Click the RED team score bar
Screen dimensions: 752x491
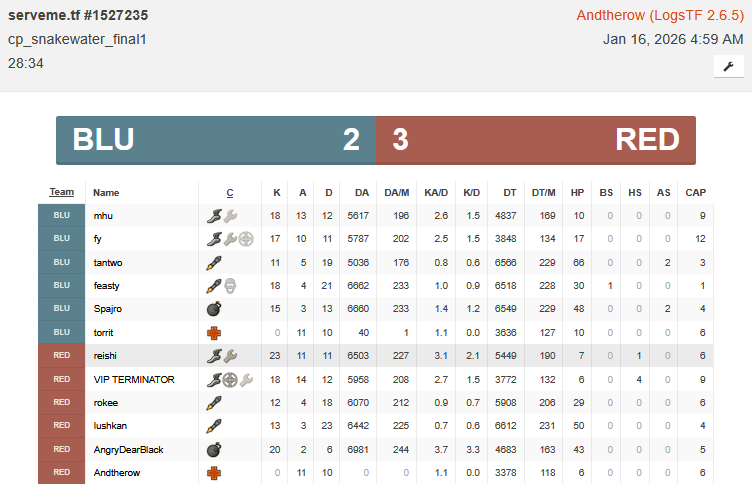535,140
